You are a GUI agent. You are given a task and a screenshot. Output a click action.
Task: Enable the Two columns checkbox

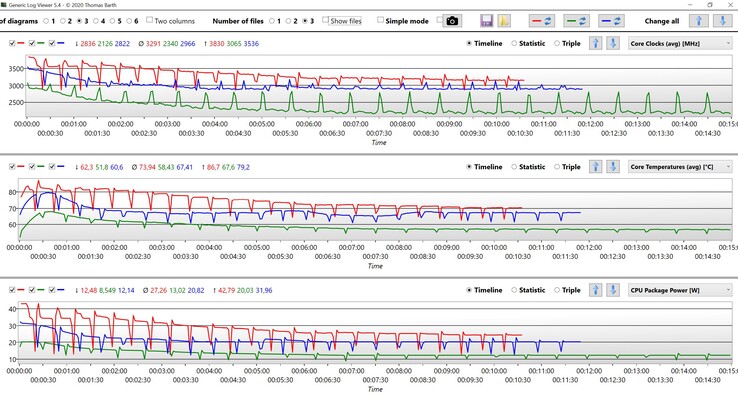[149, 21]
